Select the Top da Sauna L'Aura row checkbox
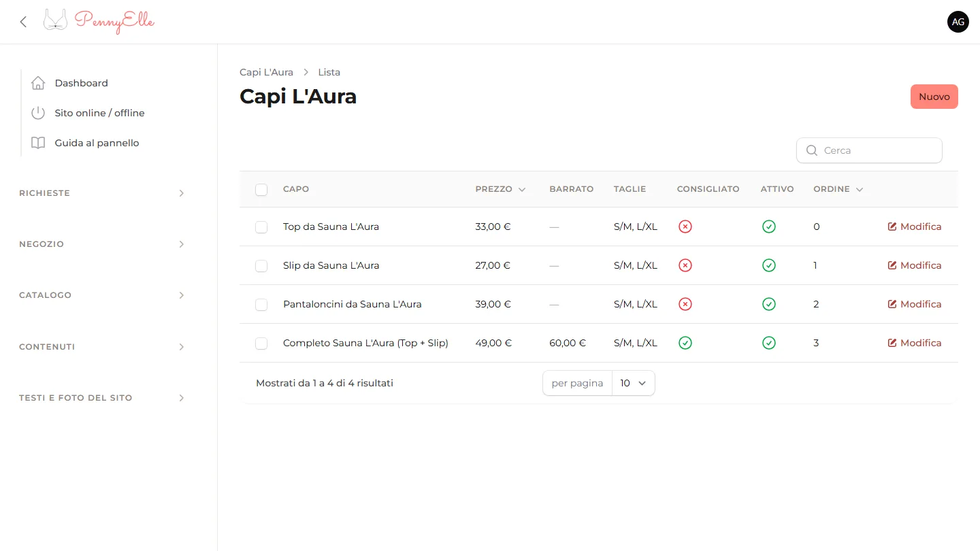The height and width of the screenshot is (551, 980). point(261,227)
